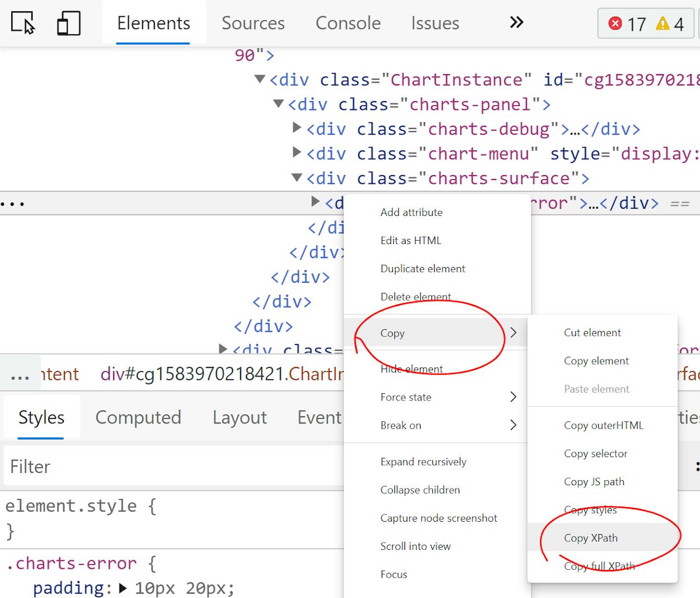
Task: Select the ChartInstance class attribute value
Action: (456, 79)
